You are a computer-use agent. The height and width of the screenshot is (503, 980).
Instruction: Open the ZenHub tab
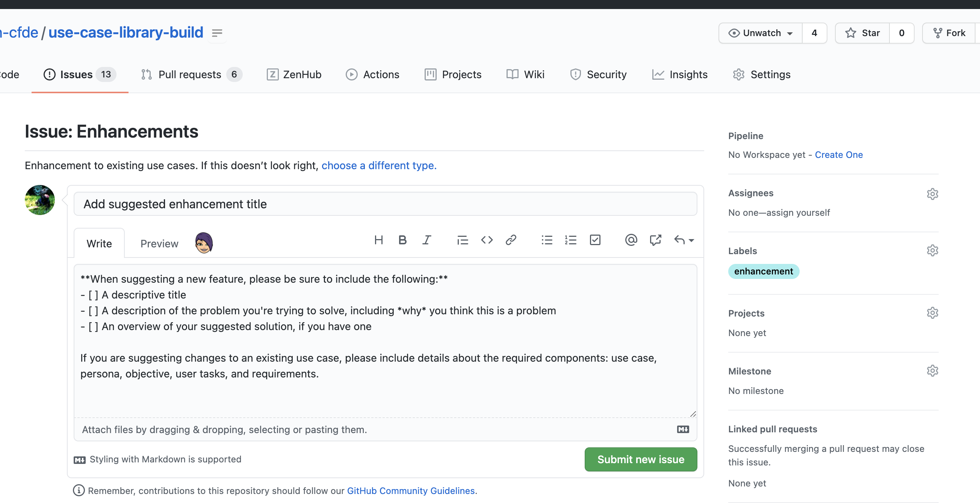click(x=294, y=74)
